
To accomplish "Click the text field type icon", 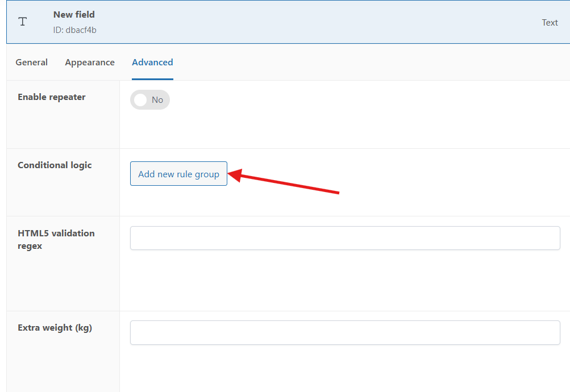I will (x=23, y=22).
